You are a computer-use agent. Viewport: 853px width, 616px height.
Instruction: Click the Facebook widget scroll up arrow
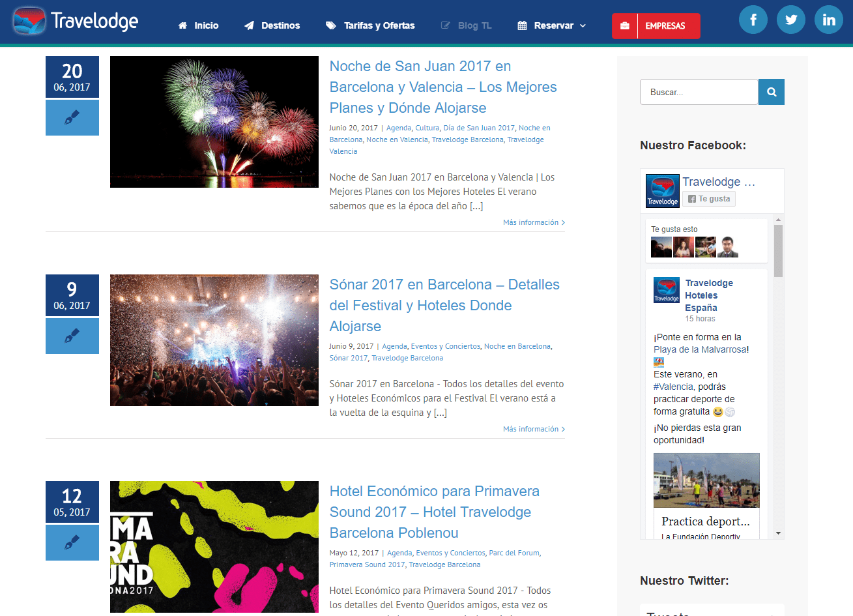click(x=778, y=219)
